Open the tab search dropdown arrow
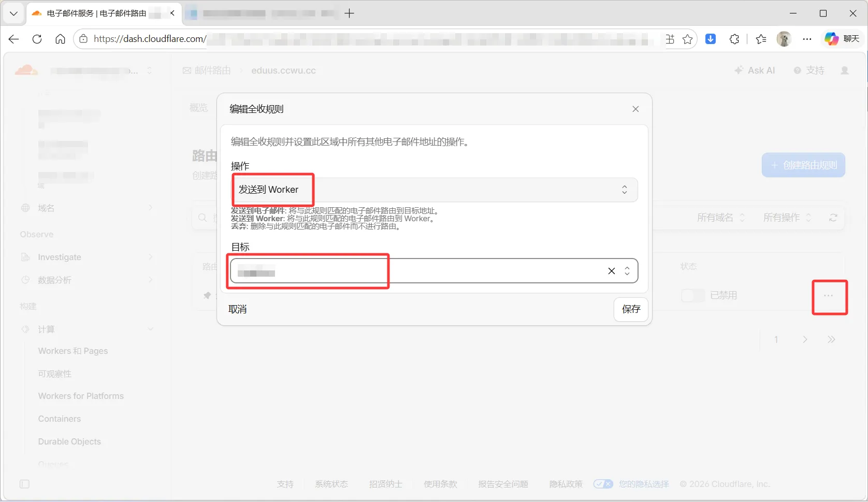The height and width of the screenshot is (502, 868). tap(14, 13)
